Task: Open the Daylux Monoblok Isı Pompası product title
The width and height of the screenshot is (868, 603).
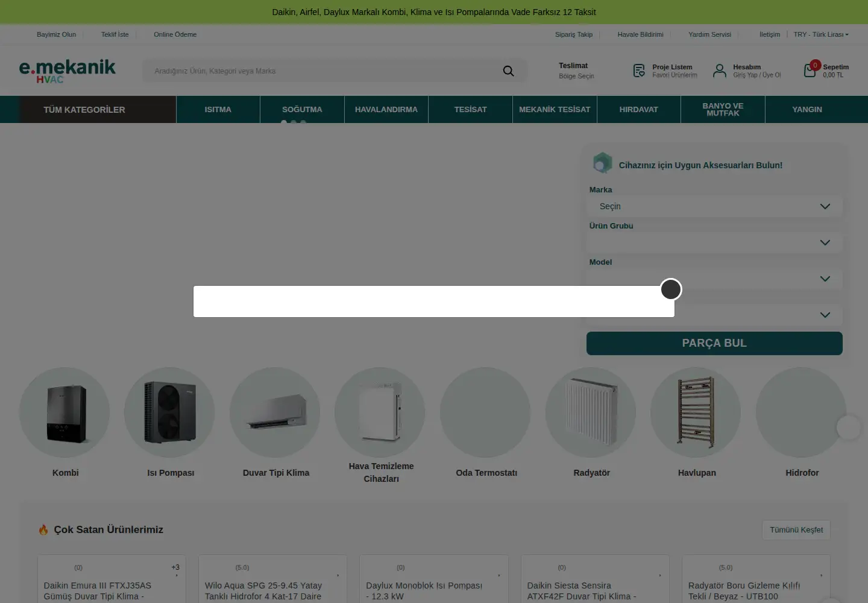Action: (x=424, y=591)
